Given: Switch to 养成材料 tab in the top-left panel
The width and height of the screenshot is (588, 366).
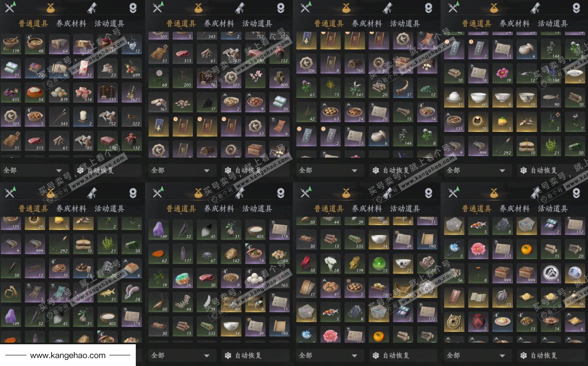Looking at the screenshot, I should coord(71,24).
